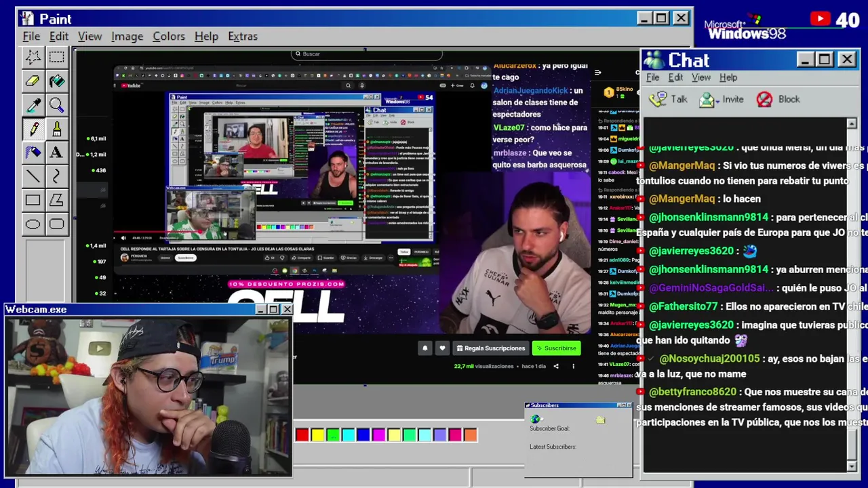The width and height of the screenshot is (868, 488).
Task: Select the Airbrush spray can tool
Action: click(x=33, y=152)
